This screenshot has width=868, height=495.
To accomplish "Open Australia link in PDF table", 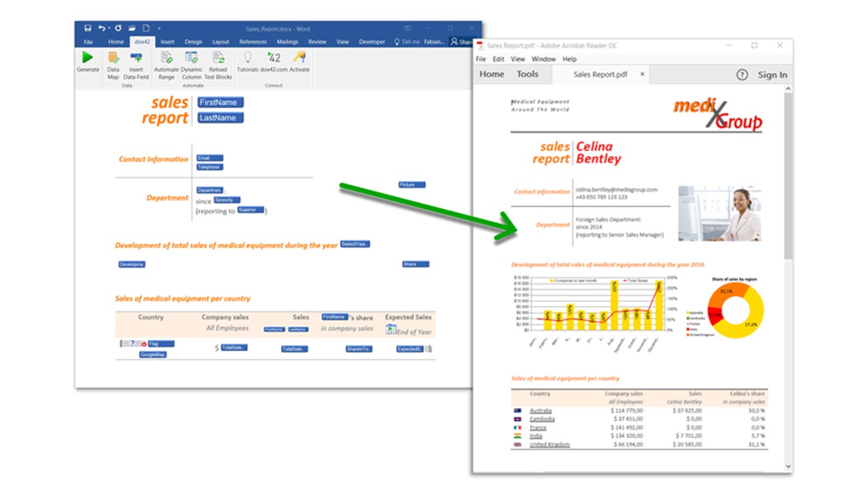I will 541,411.
